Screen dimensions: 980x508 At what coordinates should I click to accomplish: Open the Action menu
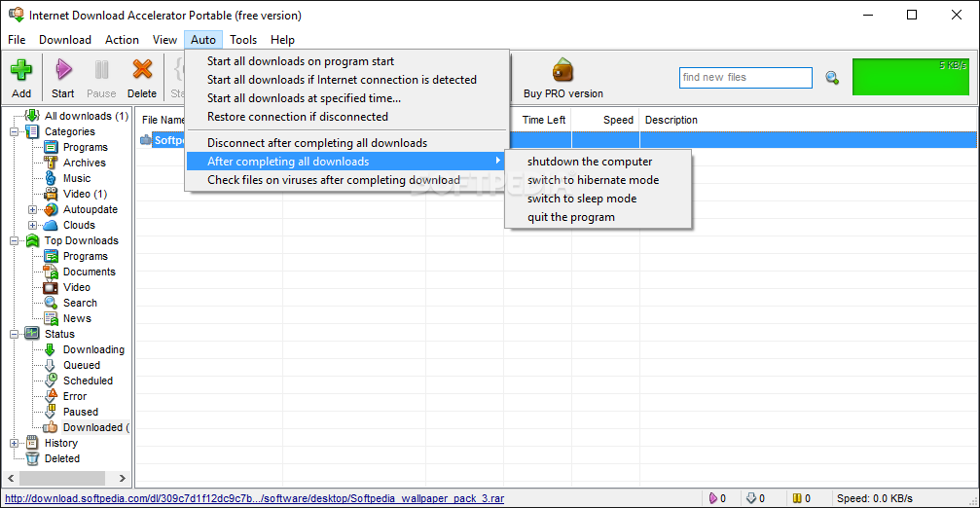(x=122, y=39)
